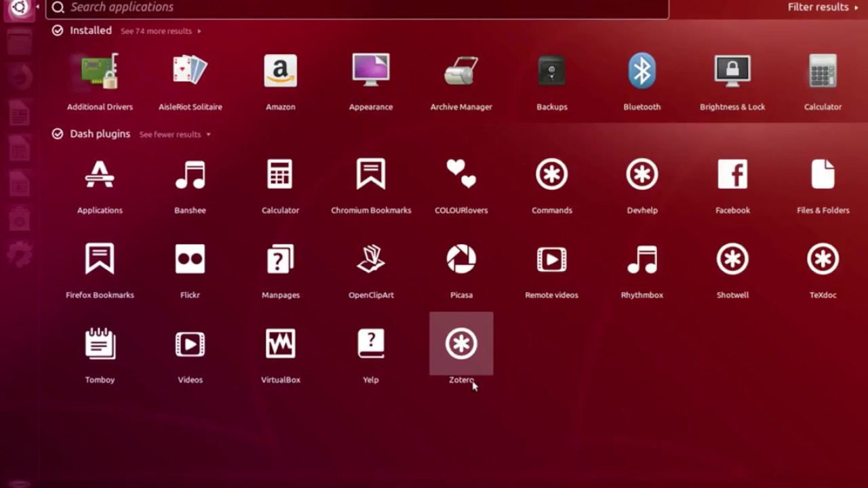
Task: Click the Dash plugins category heading
Action: [x=100, y=134]
